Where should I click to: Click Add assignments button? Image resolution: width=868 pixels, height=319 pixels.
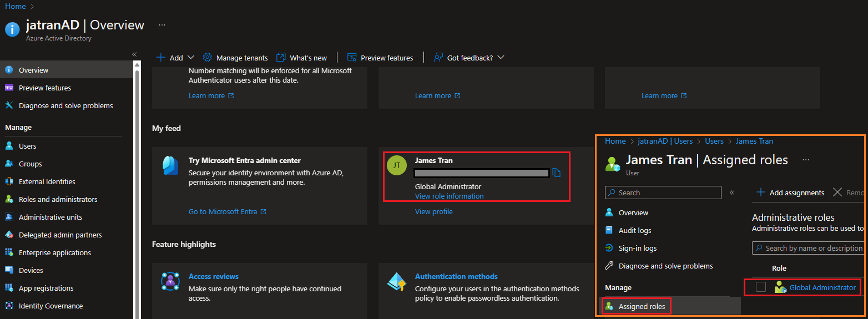click(x=790, y=193)
